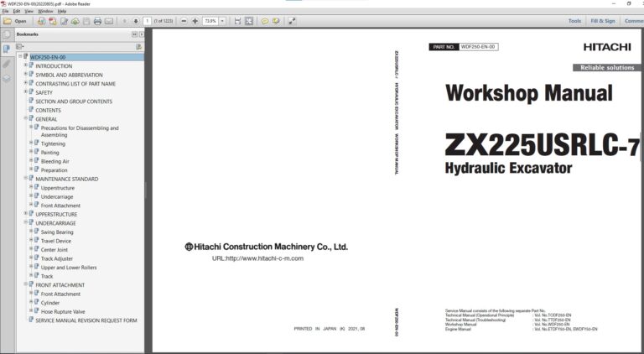The width and height of the screenshot is (644, 354).
Task: Collapse the GENERAL bookmark
Action: 25,118
